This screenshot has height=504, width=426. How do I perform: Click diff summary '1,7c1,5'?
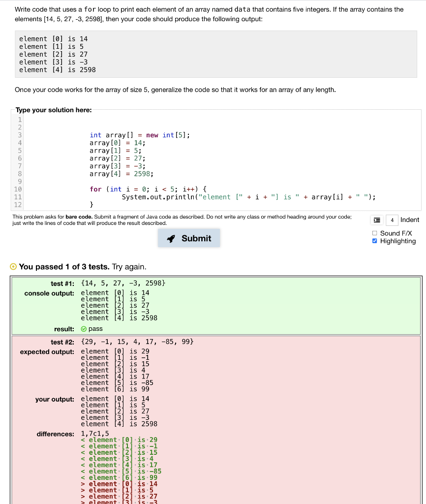pos(95,434)
